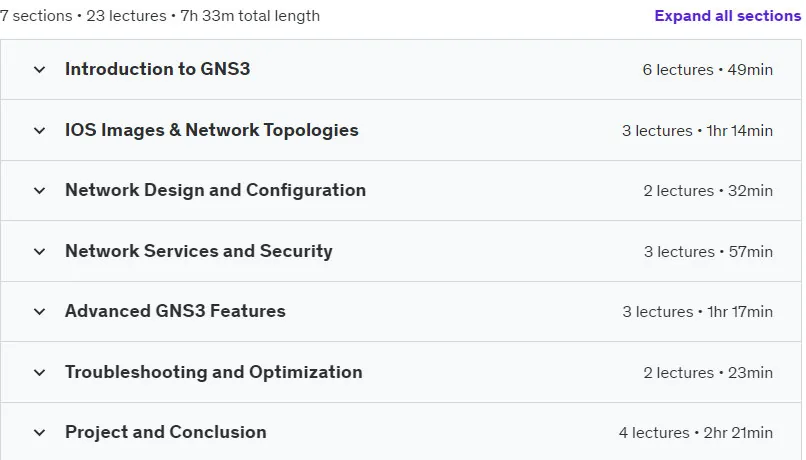Click the 3 lectures • 1hr 14min label
This screenshot has height=460, width=806.
697,131
